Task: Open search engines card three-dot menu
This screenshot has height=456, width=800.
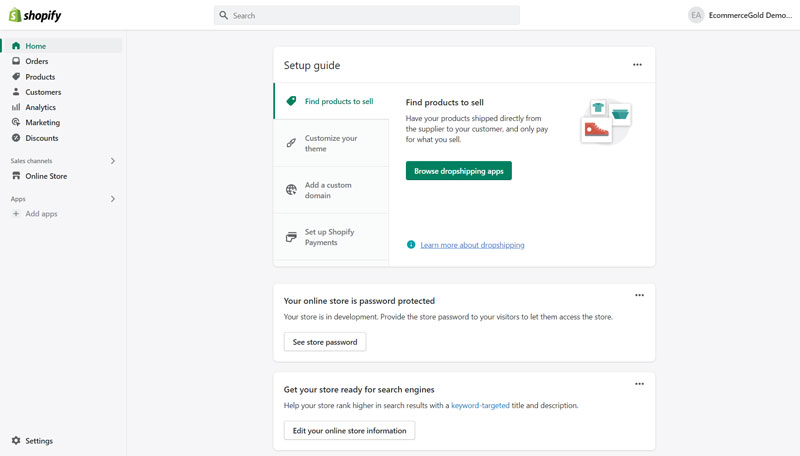Action: (639, 384)
